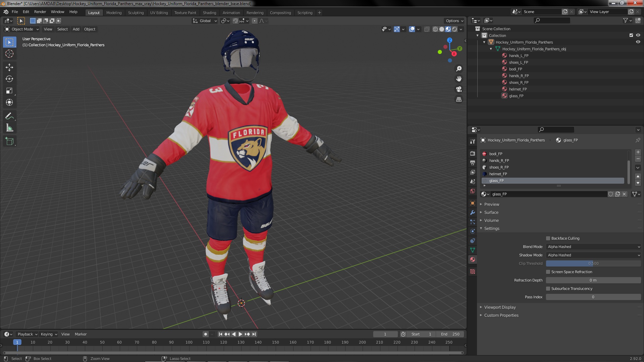
Task: Open the viewport Add menu
Action: 76,29
